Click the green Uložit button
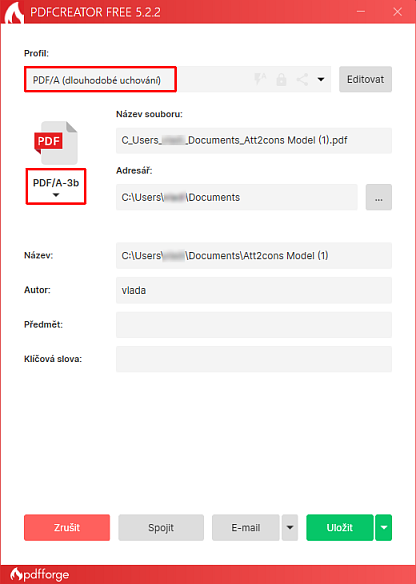The height and width of the screenshot is (584, 416). coord(340,527)
